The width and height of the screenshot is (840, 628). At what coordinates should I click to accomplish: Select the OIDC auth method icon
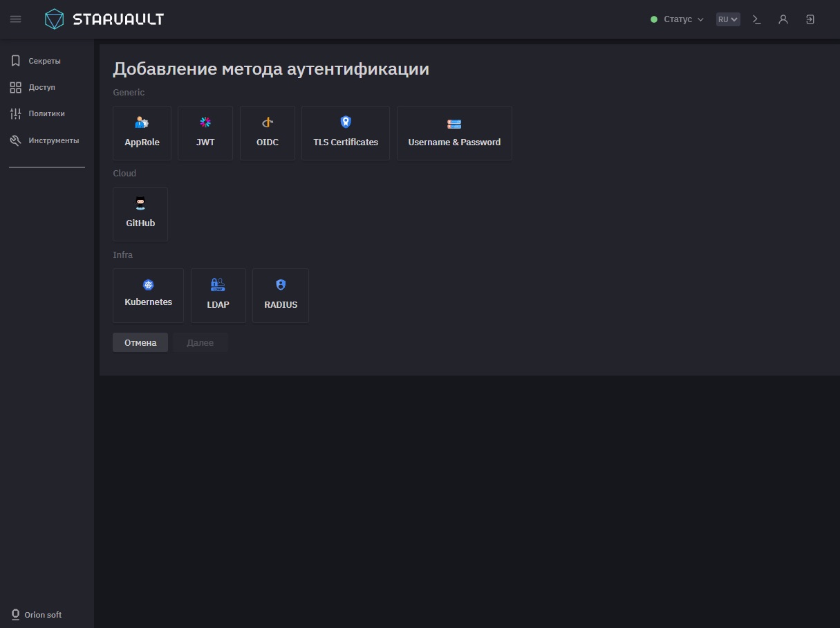point(268,122)
